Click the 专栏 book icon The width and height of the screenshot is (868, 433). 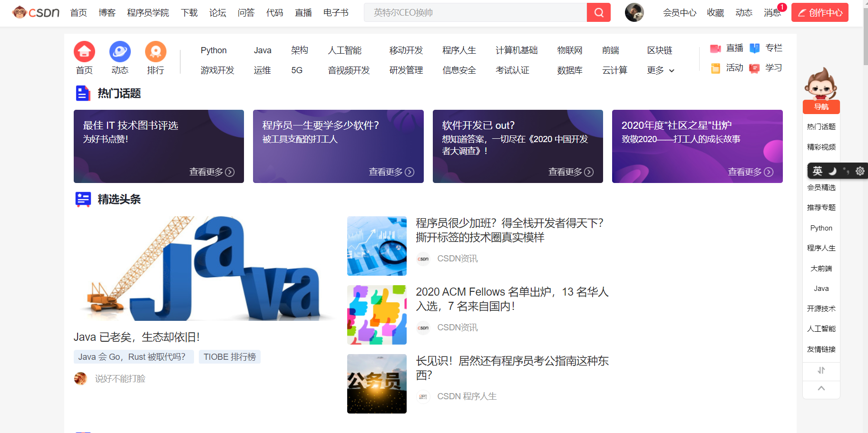pos(754,48)
